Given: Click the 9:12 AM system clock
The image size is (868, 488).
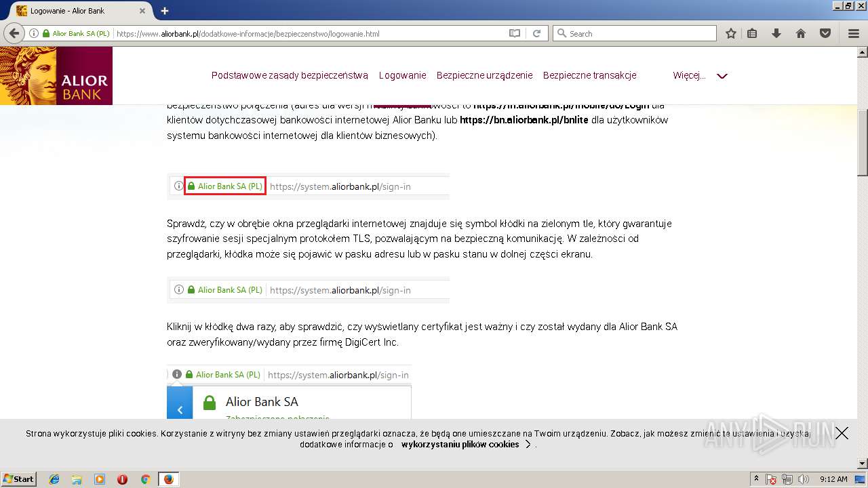Looking at the screenshot, I should tap(833, 479).
